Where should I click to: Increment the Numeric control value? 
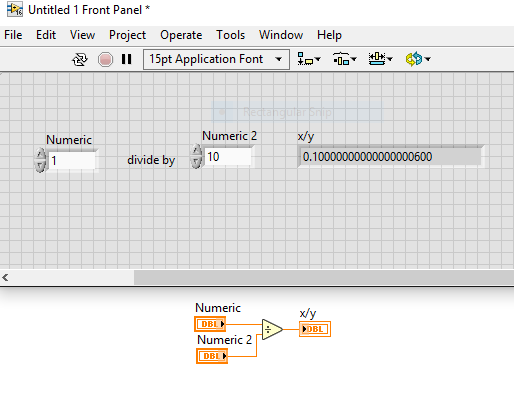(40, 154)
